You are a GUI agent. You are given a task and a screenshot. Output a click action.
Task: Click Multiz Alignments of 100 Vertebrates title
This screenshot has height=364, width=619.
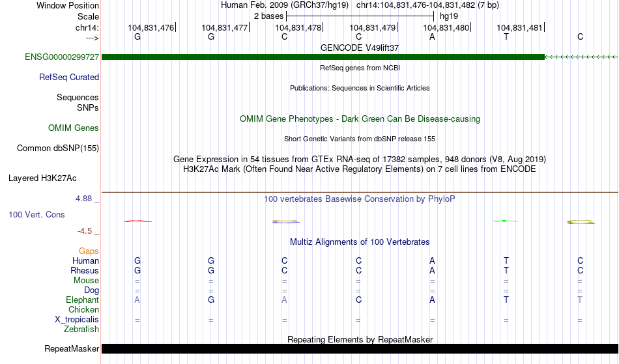tap(360, 242)
